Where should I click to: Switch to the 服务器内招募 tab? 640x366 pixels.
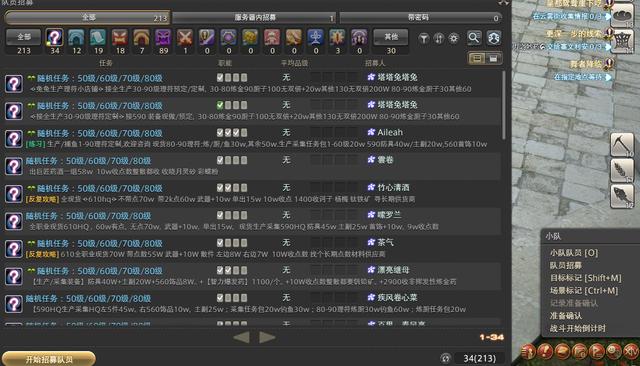click(254, 18)
